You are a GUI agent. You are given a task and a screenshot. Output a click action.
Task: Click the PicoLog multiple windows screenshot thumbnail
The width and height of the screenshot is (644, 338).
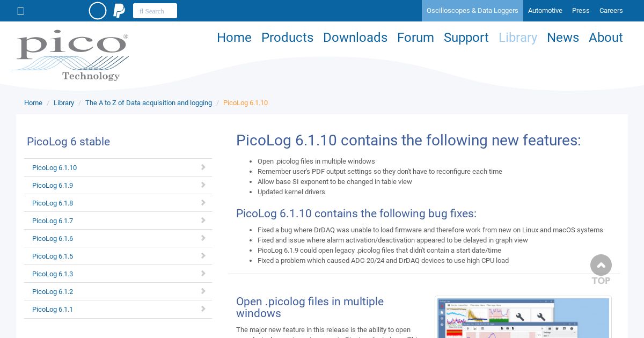pos(523,317)
